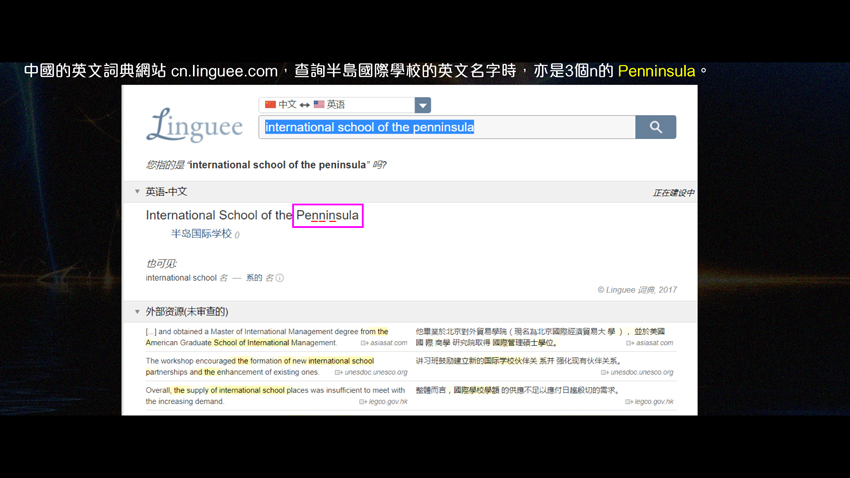Click 'The workshop encouraged the formation' example sentence
This screenshot has height=478, width=850.
point(260,366)
